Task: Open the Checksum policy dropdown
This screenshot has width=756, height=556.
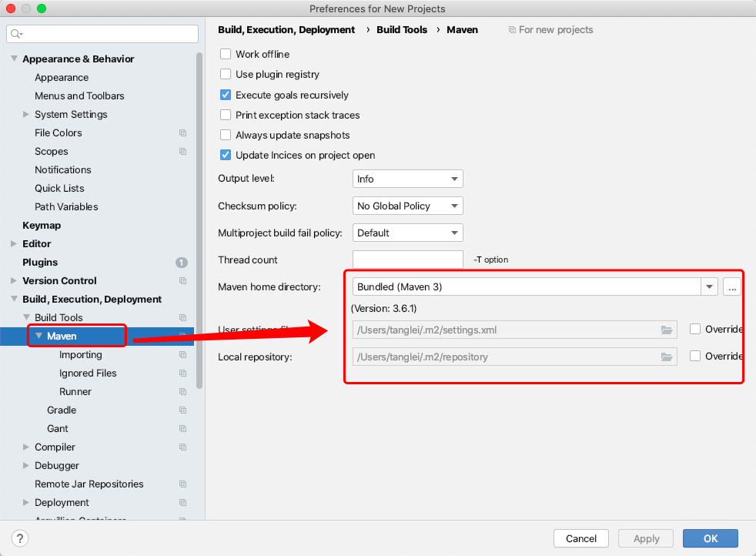Action: pyautogui.click(x=407, y=206)
